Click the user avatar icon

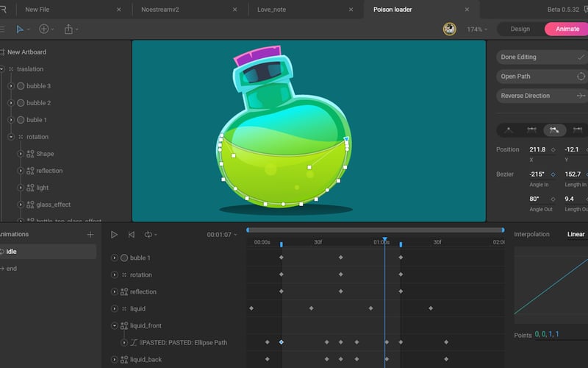[x=449, y=29]
